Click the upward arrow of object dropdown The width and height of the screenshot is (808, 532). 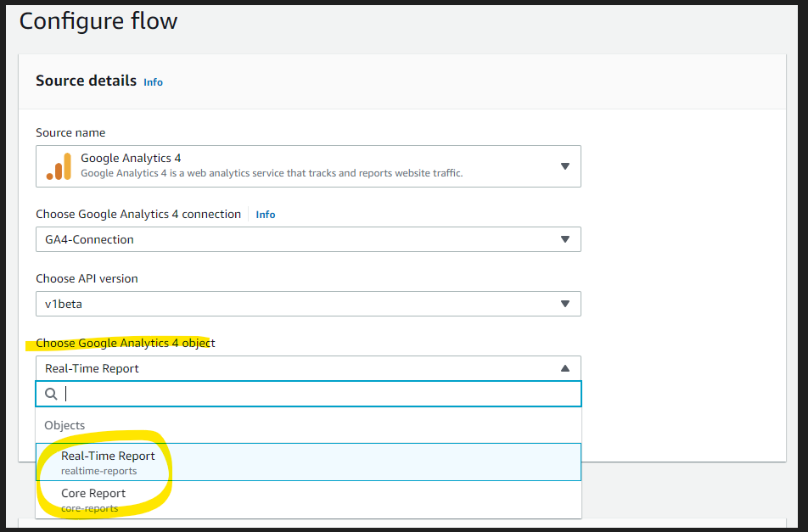click(x=564, y=368)
